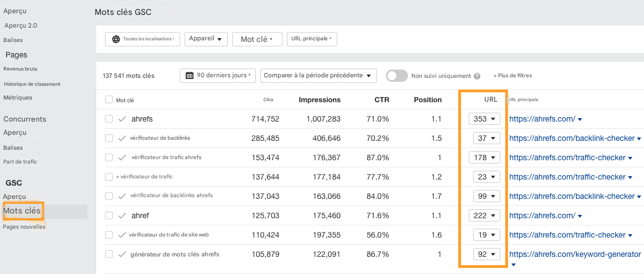The image size is (644, 274).
Task: Open the keyword-generator URL link
Action: click(575, 254)
